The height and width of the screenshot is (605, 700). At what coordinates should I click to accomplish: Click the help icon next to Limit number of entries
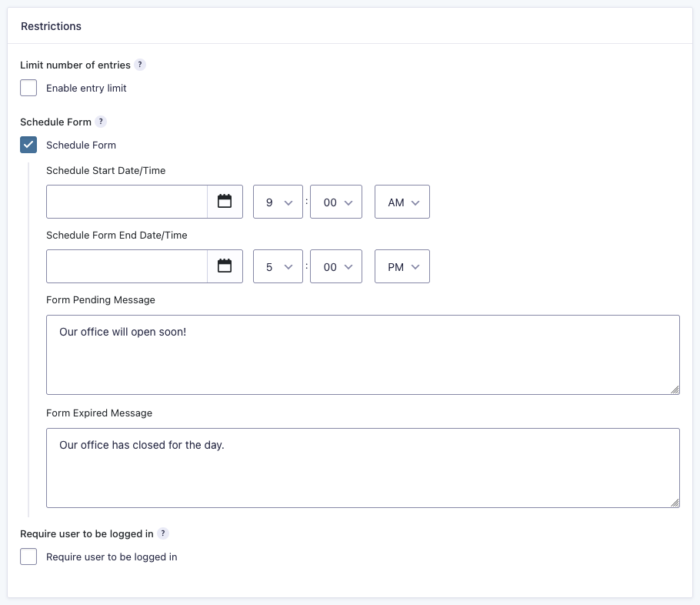point(139,65)
